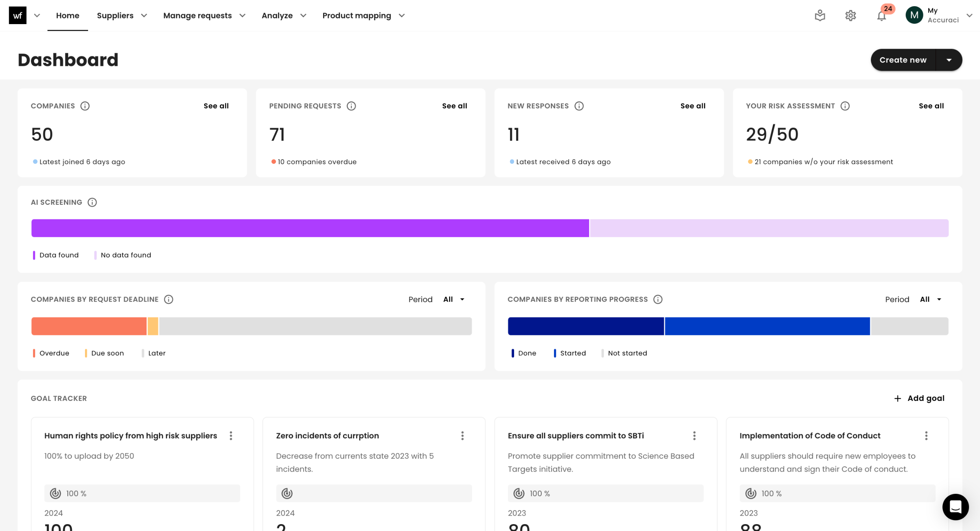
Task: Open Period dropdown in Request Deadline card
Action: 454,299
